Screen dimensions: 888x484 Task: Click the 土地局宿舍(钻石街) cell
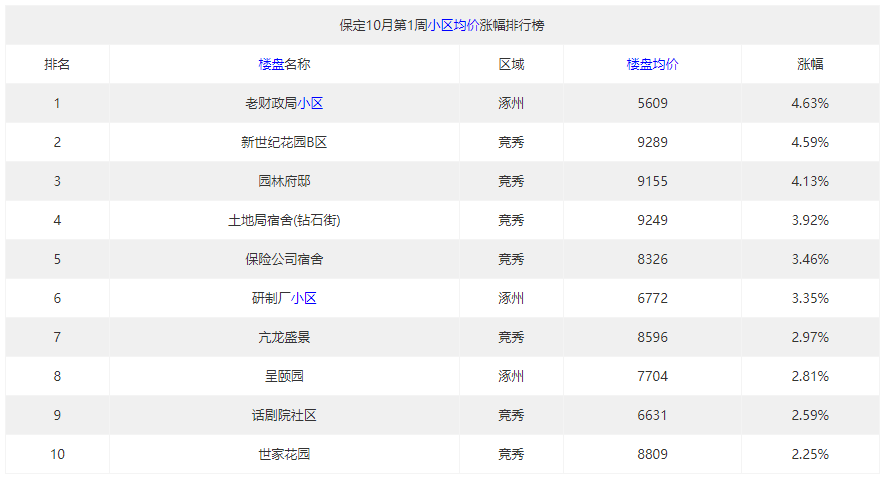pos(284,221)
